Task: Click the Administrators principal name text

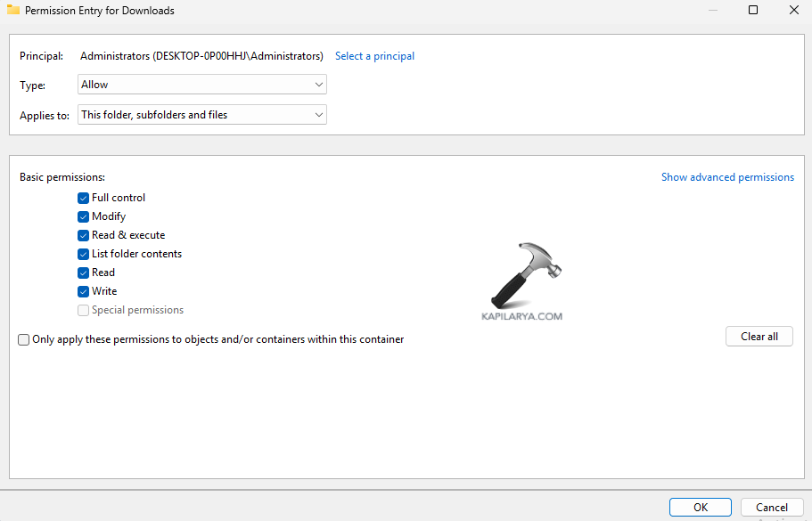Action: [201, 56]
